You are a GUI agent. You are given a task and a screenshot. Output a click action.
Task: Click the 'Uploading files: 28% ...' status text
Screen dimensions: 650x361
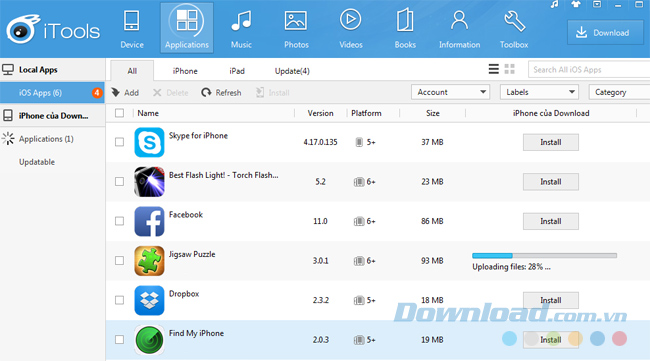(x=511, y=267)
